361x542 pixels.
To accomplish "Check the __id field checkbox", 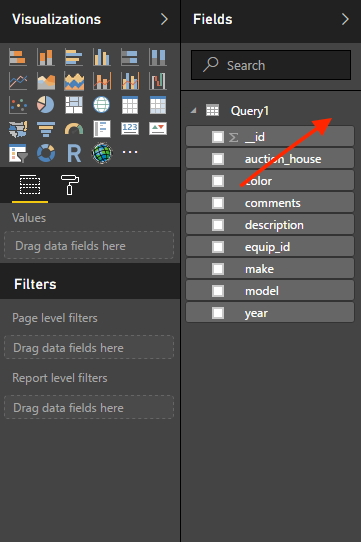I will pos(218,137).
